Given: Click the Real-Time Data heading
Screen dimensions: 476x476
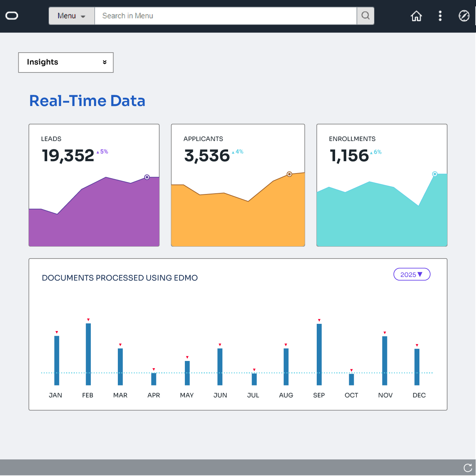Looking at the screenshot, I should (x=87, y=101).
